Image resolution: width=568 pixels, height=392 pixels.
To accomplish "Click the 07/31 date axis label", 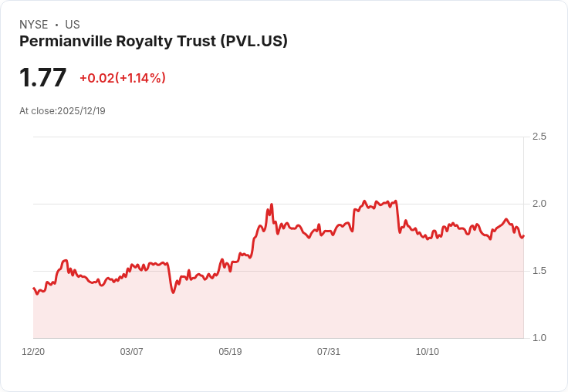I will [329, 352].
